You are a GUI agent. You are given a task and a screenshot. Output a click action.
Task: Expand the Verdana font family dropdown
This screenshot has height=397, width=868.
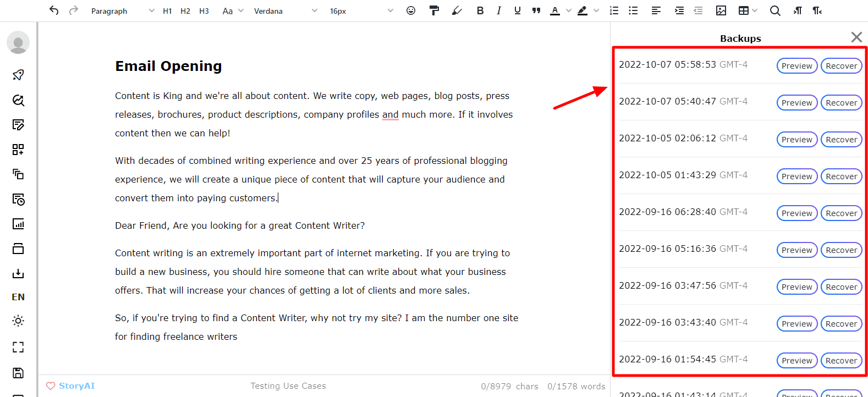pyautogui.click(x=285, y=11)
